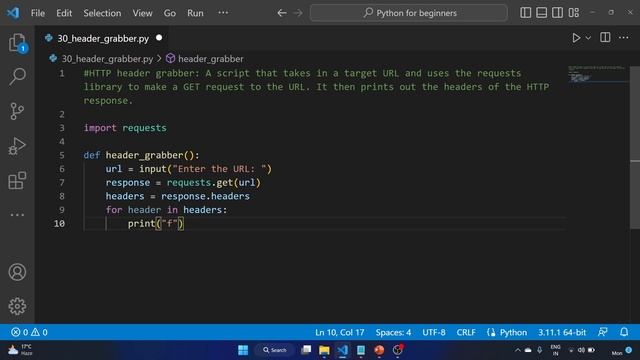Open notifications bell in status bar

[624, 332]
